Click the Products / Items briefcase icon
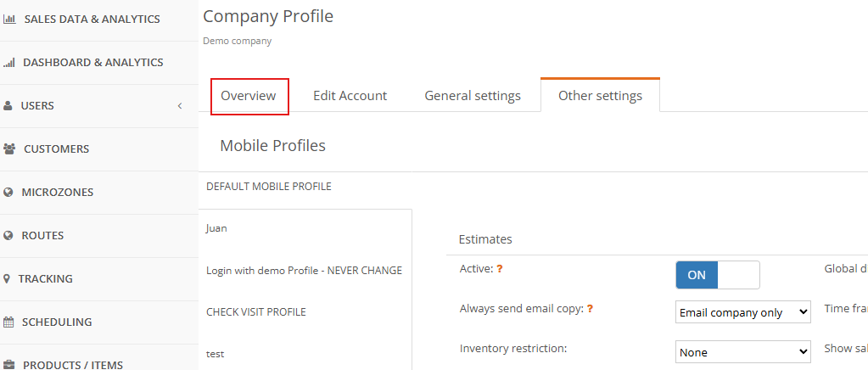 (x=8, y=365)
